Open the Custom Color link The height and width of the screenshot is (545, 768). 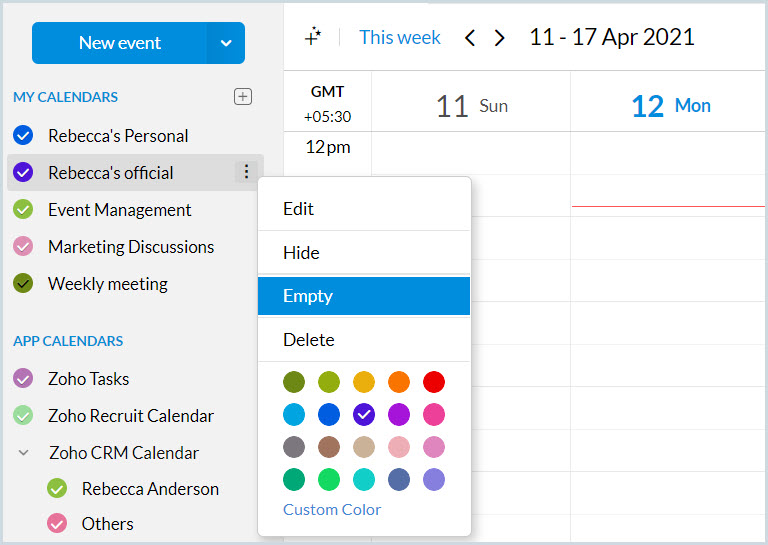(x=332, y=510)
